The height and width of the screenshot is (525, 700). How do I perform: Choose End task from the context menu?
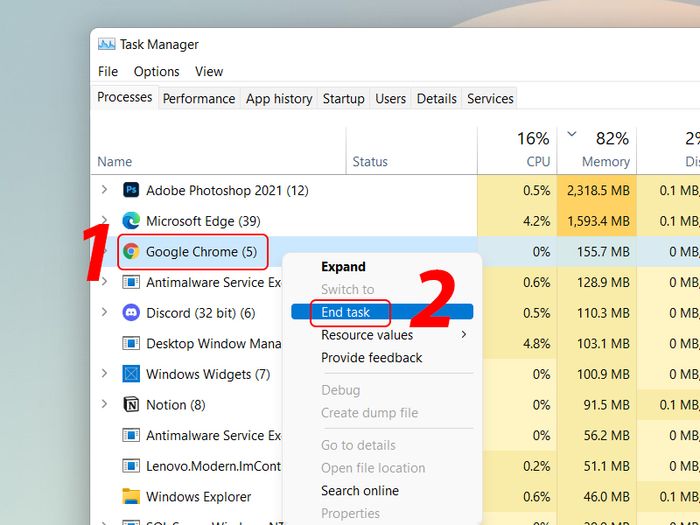346,312
